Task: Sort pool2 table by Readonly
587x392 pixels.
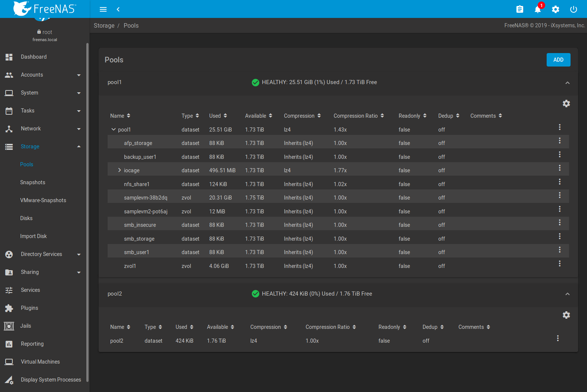Action: [x=392, y=327]
